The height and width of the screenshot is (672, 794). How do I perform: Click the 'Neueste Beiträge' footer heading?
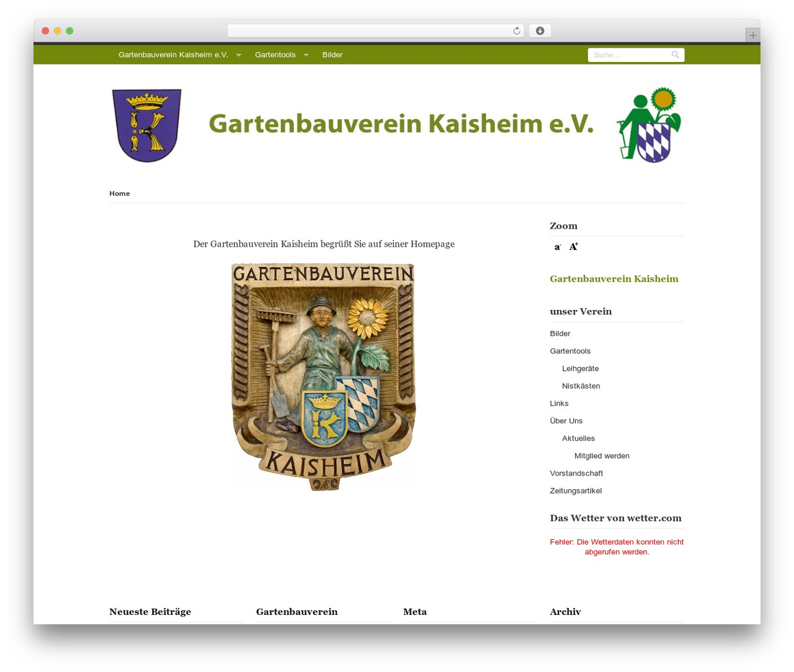[x=150, y=612]
